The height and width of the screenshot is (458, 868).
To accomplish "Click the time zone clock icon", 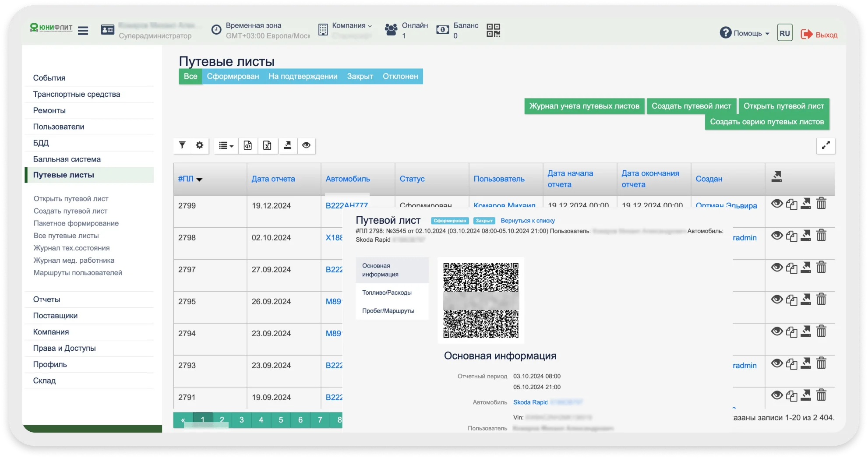I will [216, 30].
